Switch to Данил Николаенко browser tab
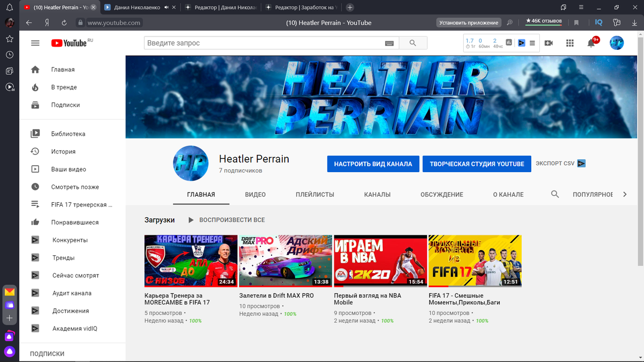 tap(140, 8)
